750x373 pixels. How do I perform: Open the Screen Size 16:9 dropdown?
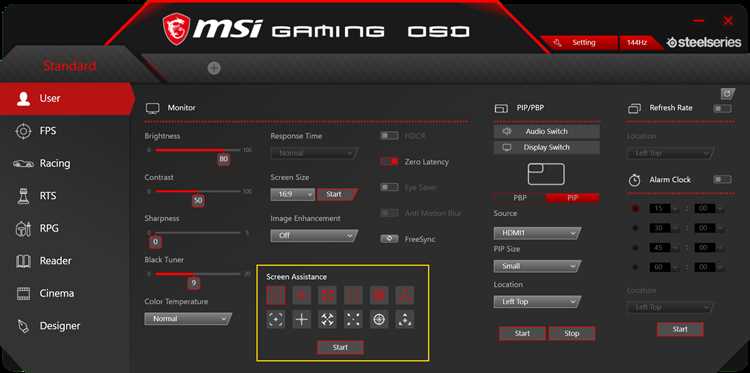coord(292,195)
